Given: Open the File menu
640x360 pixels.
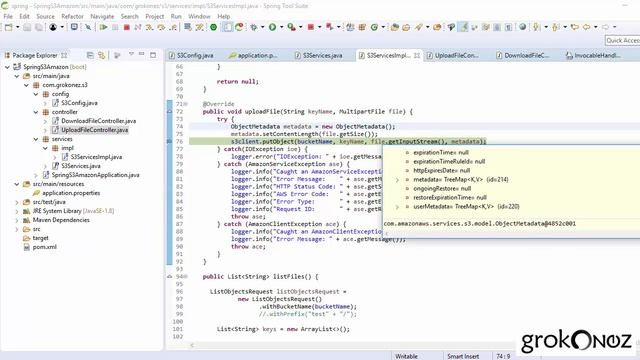Looking at the screenshot, I should point(8,16).
